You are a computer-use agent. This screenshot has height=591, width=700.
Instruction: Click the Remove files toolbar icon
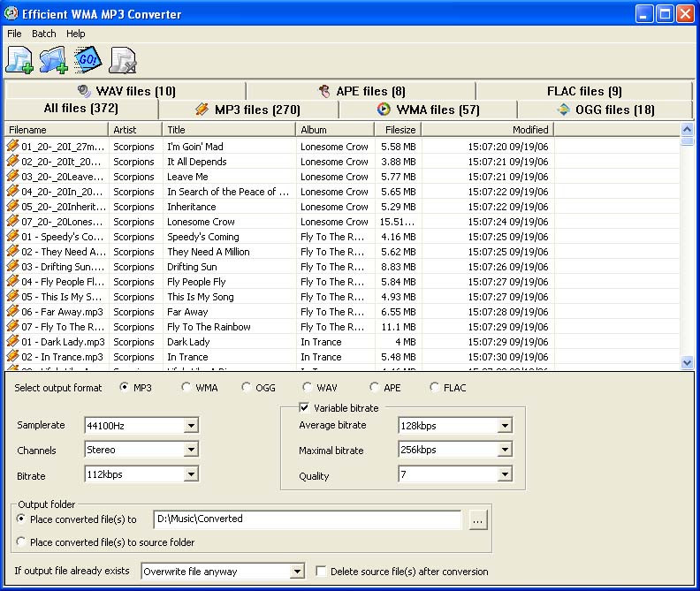click(123, 60)
